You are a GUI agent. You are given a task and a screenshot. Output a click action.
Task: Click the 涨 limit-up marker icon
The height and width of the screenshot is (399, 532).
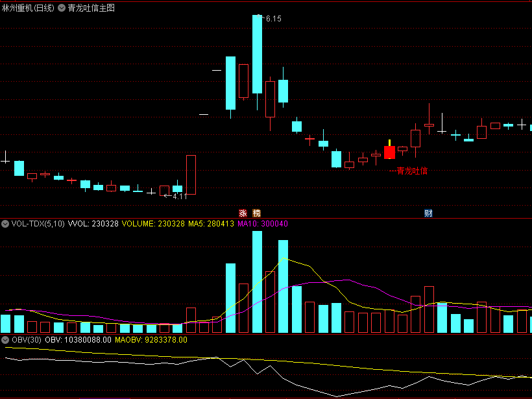(243, 213)
